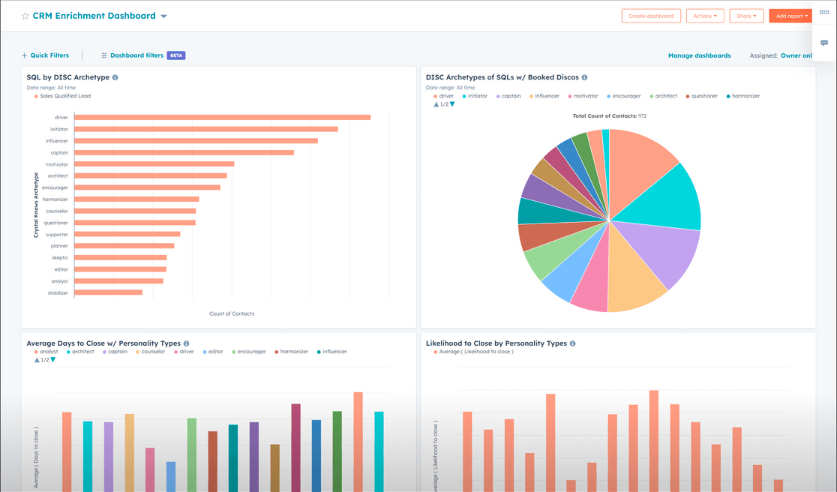
Task: Toggle influencer in Average Days legend
Action: [332, 352]
